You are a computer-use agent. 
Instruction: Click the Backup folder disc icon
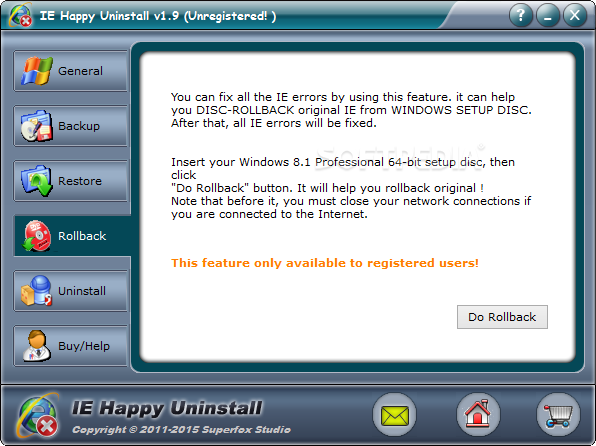tap(36, 126)
